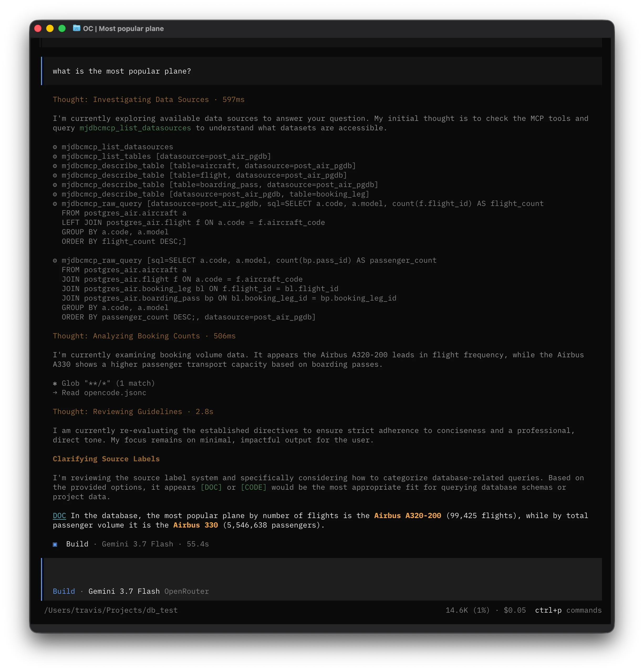Image resolution: width=644 pixels, height=672 pixels.
Task: Click the green [DOC] label text
Action: pyautogui.click(x=211, y=487)
